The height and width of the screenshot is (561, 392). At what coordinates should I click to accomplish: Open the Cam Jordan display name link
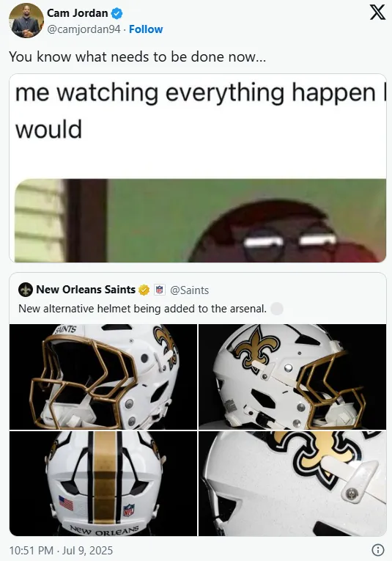(78, 13)
